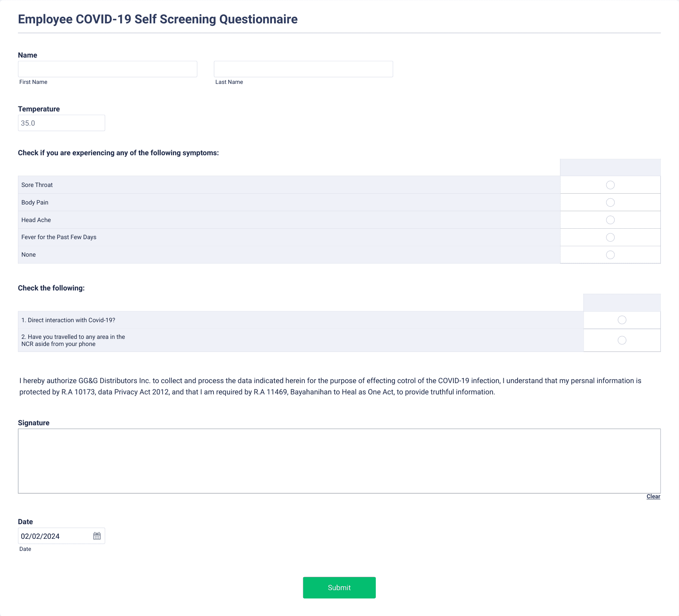Select the Body Pain radio button

coord(610,202)
